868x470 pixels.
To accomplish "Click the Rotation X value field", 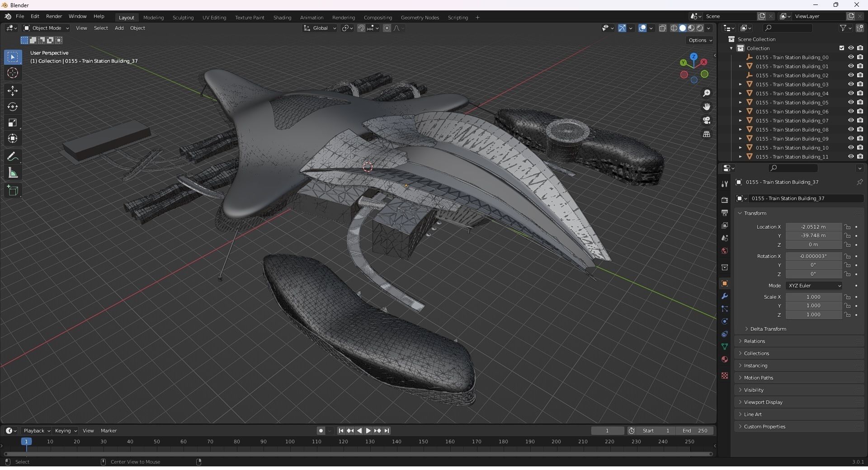I will 813,256.
